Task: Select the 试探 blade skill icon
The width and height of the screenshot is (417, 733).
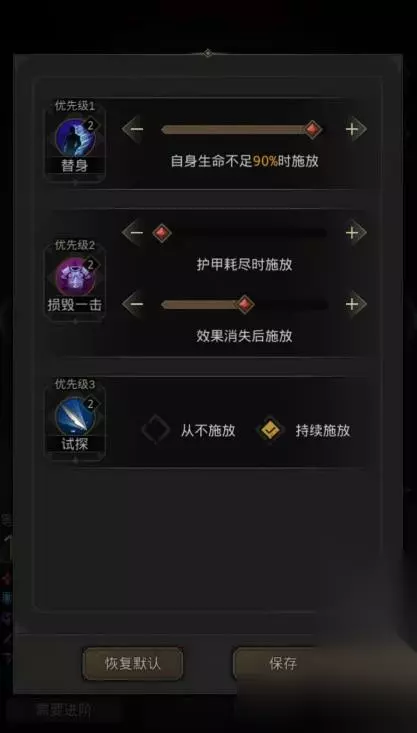Action: [x=75, y=417]
